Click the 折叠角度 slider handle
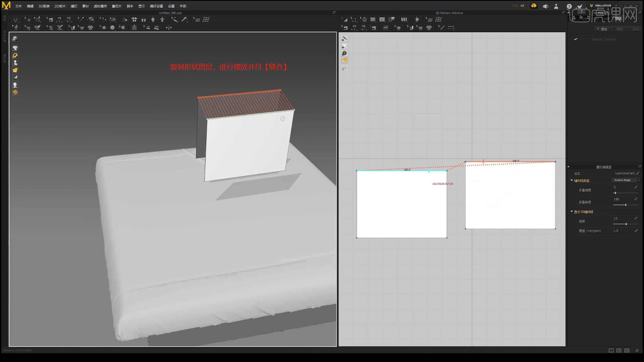This screenshot has height=362, width=644. tap(626, 205)
